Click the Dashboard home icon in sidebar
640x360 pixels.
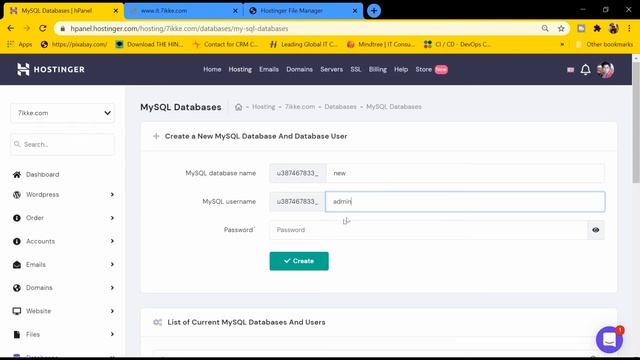coord(17,175)
